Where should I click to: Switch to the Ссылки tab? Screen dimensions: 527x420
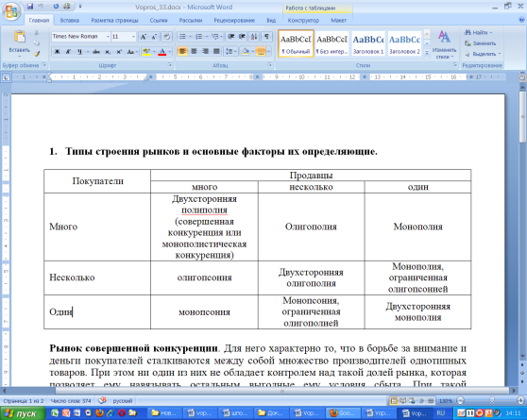click(159, 20)
